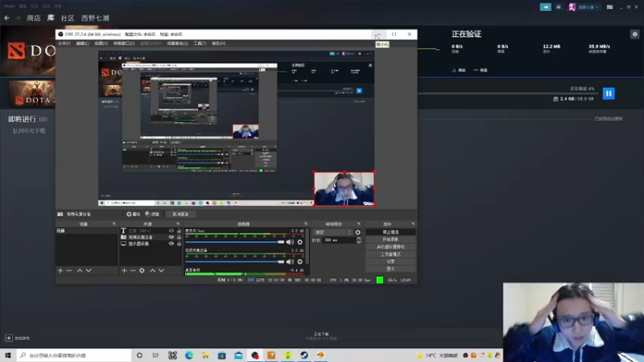Remove the selected scene with the minus icon
Image resolution: width=644 pixels, height=362 pixels.
[x=69, y=270]
